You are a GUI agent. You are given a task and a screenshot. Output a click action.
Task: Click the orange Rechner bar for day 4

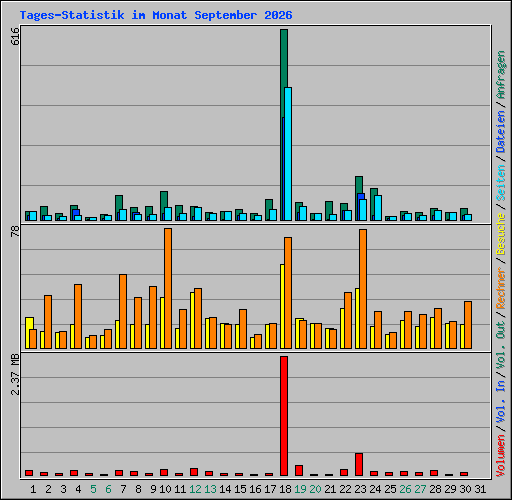78,316
